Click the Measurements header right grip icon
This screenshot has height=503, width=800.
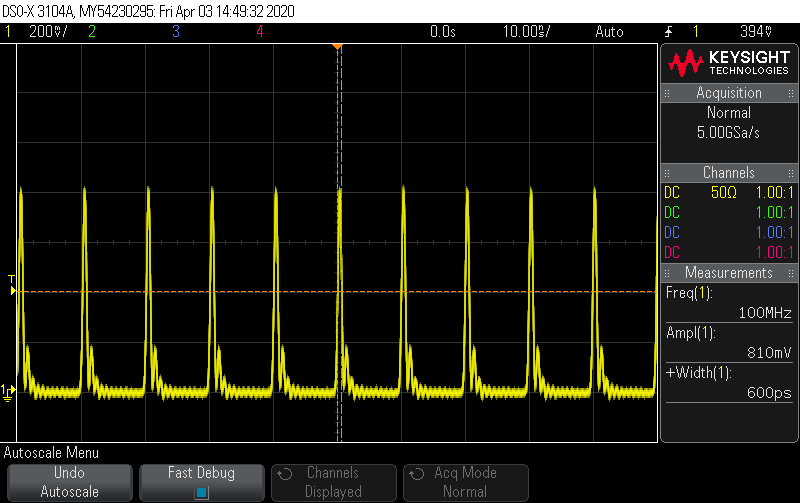[x=791, y=273]
